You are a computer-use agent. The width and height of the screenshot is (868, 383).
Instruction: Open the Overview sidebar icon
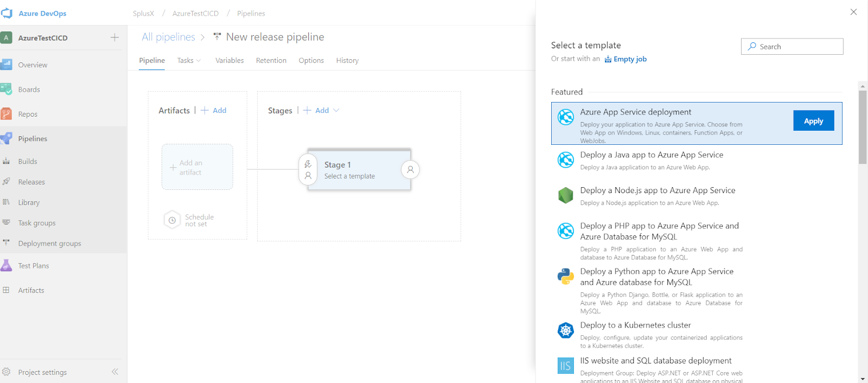tap(7, 65)
